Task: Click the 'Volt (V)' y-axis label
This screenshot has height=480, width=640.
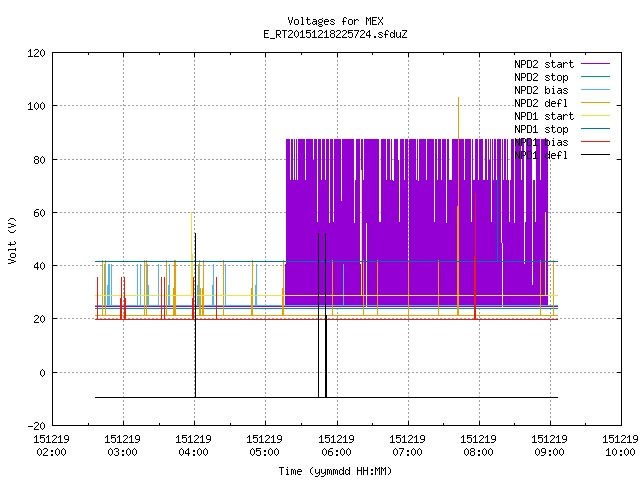Action: 12,240
